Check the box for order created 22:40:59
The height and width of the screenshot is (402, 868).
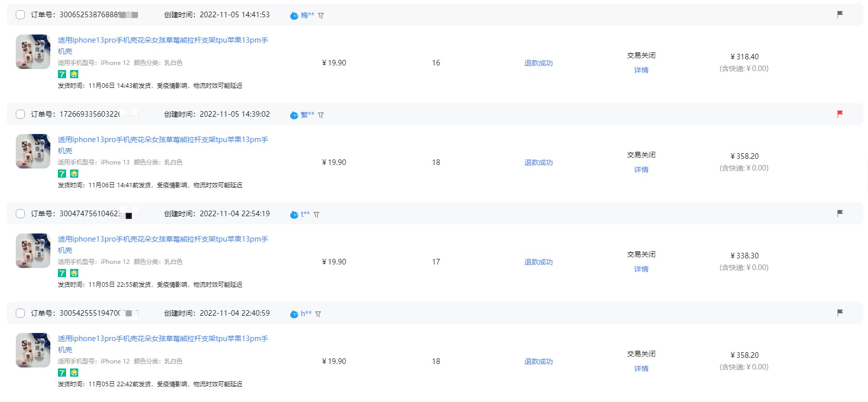pos(20,313)
